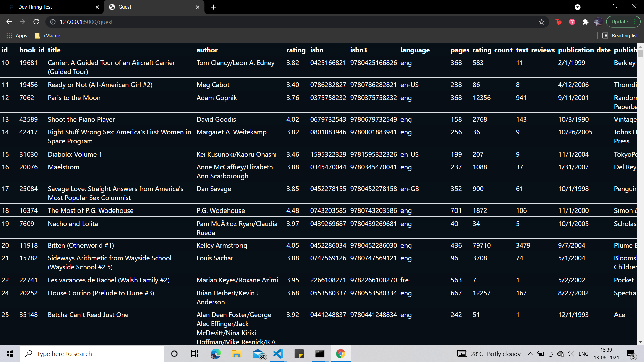
Task: Click the browser back arrow
Action: click(9, 22)
